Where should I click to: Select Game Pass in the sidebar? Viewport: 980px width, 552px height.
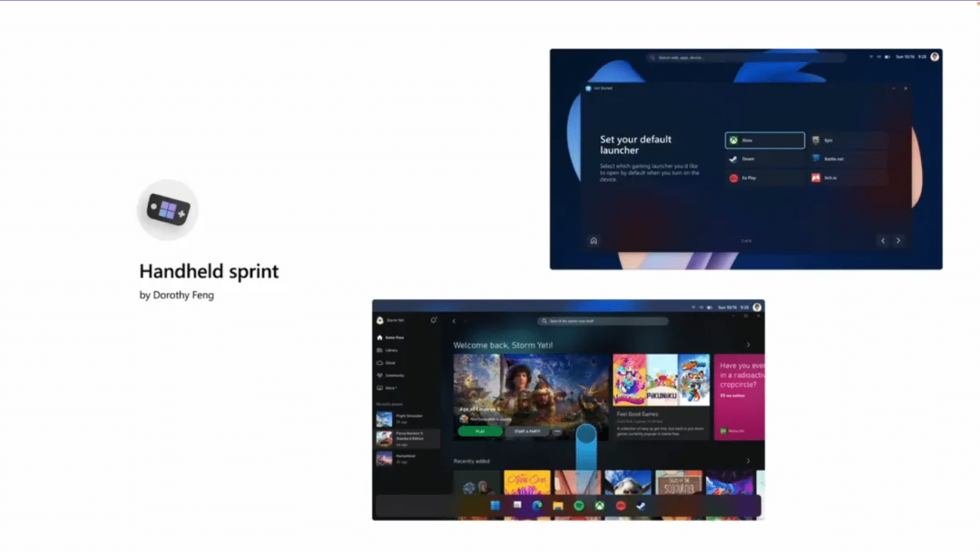pyautogui.click(x=393, y=338)
